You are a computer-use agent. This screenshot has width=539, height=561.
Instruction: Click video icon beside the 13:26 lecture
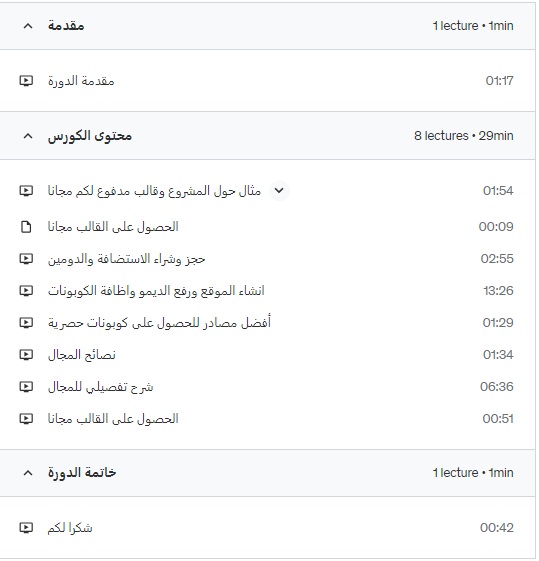(x=26, y=291)
